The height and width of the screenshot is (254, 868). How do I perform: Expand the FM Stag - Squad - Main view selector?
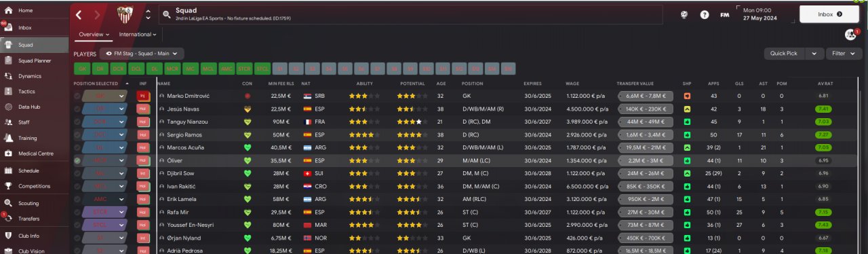[x=142, y=53]
